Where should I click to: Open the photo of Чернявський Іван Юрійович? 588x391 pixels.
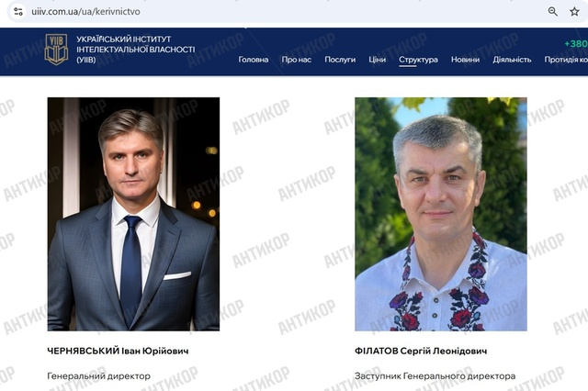click(x=133, y=214)
